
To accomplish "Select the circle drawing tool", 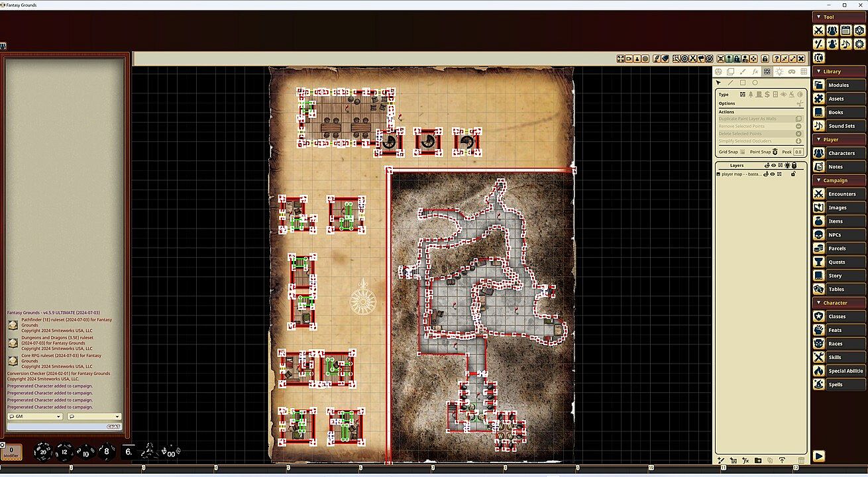I will 755,83.
